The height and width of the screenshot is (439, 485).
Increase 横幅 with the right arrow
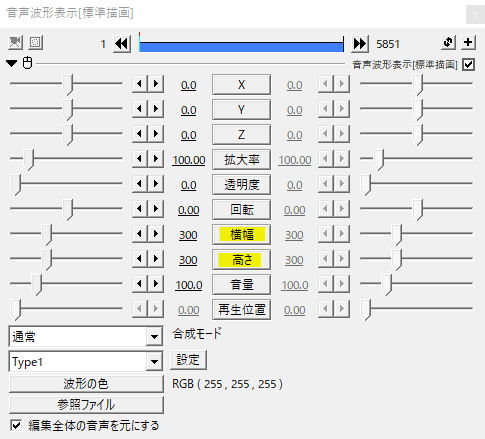[156, 234]
